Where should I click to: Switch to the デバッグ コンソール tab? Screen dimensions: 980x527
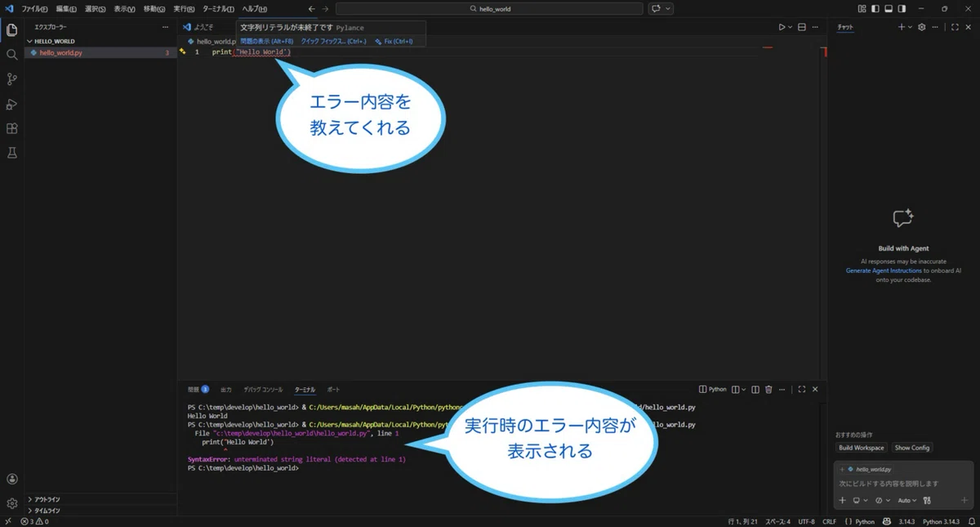coord(263,390)
